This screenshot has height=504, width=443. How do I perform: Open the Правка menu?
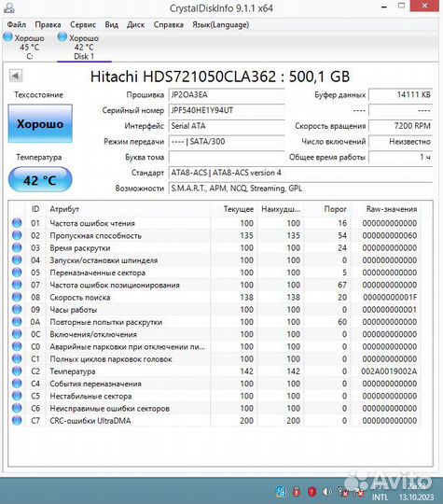(48, 25)
